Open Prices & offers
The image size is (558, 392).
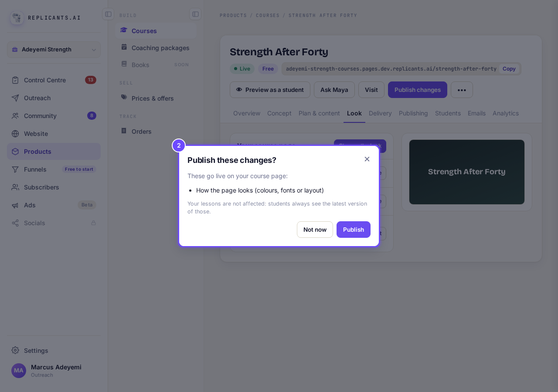[x=156, y=98]
